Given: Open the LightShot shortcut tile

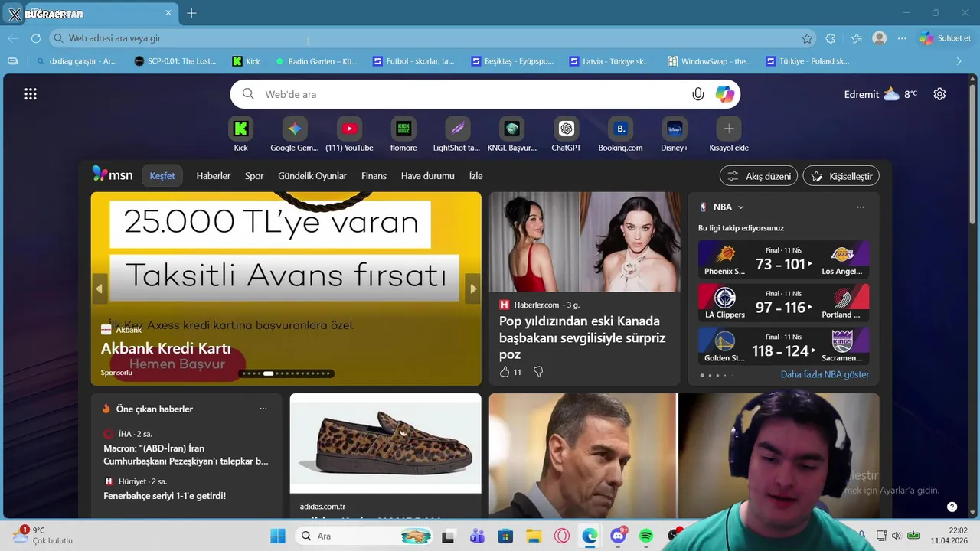Looking at the screenshot, I should pyautogui.click(x=457, y=129).
